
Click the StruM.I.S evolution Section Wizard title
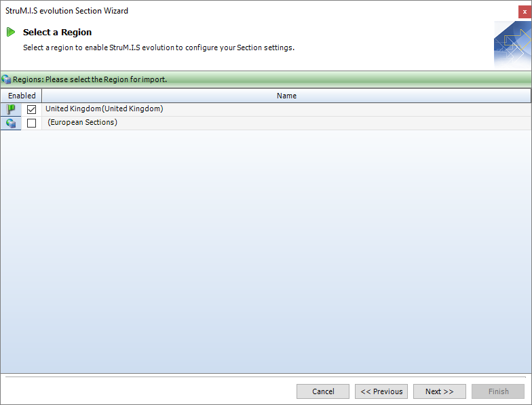click(x=66, y=11)
